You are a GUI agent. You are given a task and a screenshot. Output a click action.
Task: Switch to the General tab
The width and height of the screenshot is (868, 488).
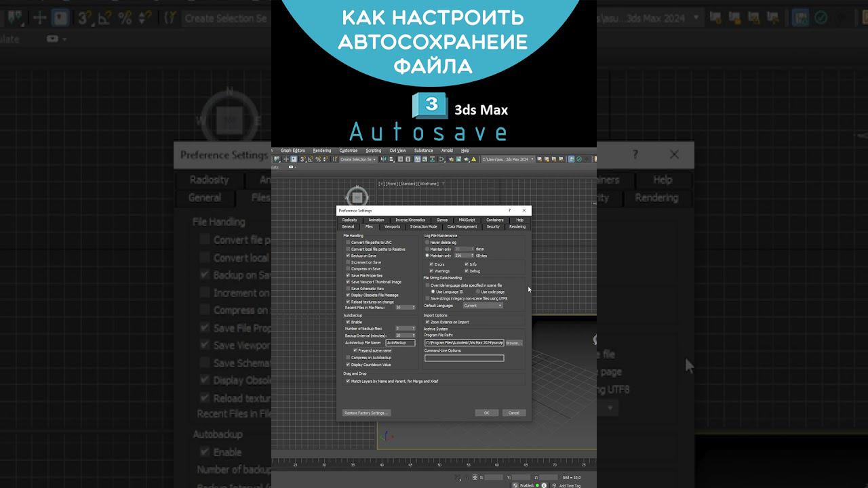(x=348, y=226)
